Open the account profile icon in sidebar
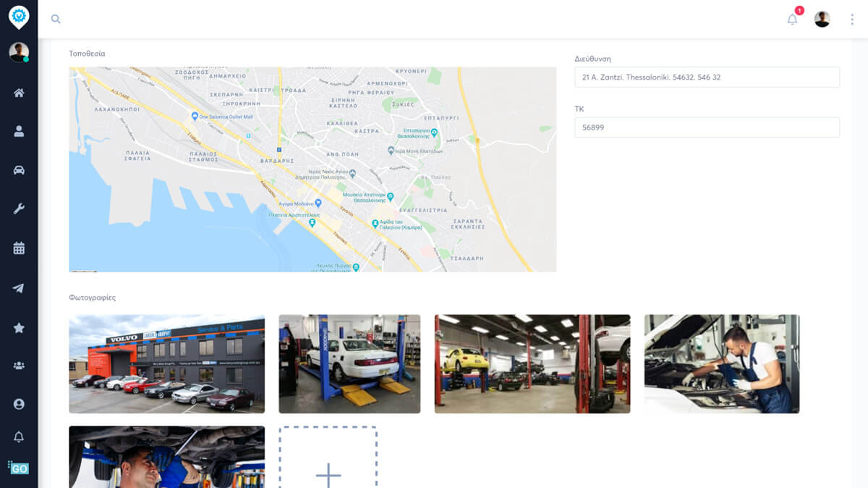Screen dimensions: 868x488 pyautogui.click(x=20, y=405)
